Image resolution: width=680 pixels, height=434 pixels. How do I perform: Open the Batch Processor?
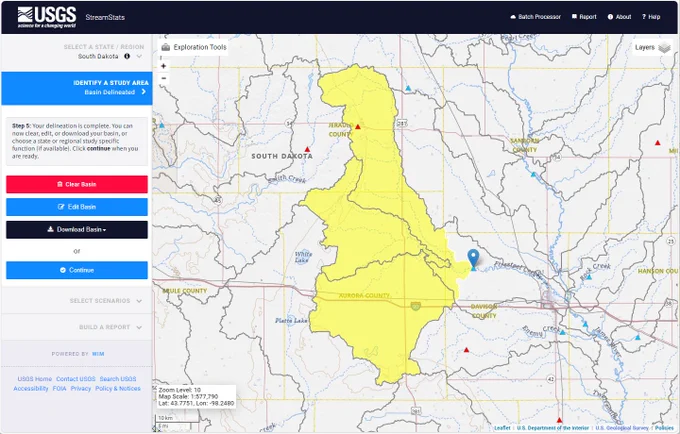(536, 17)
